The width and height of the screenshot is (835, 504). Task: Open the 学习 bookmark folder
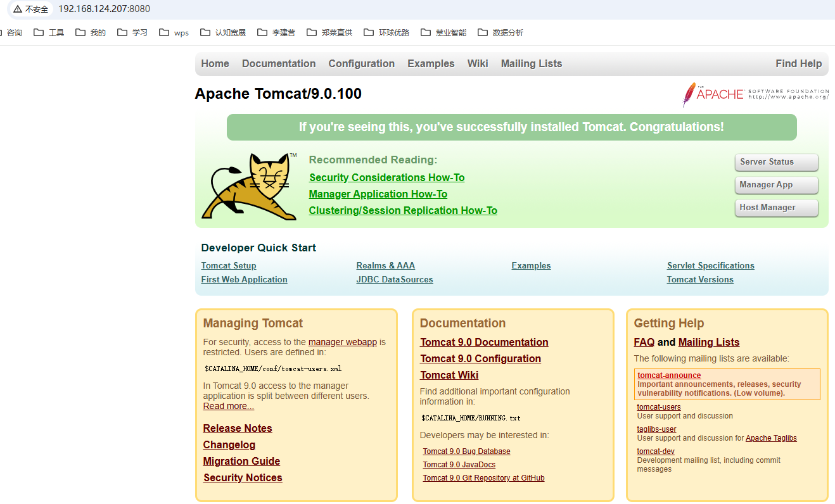[x=132, y=32]
